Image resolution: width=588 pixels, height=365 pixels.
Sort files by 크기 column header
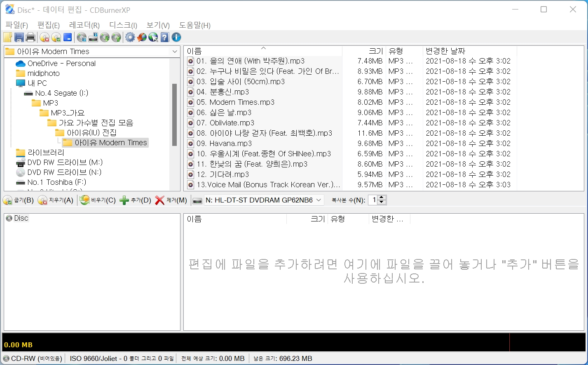click(x=364, y=51)
